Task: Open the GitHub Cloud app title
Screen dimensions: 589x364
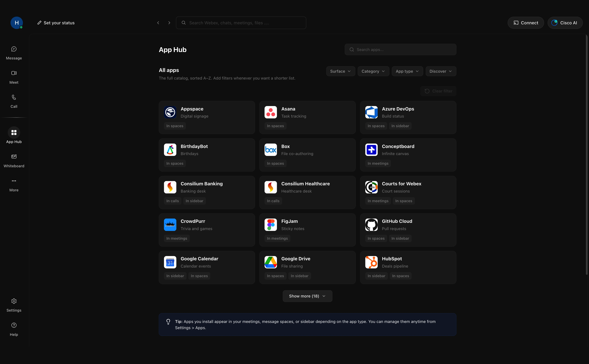Action: pyautogui.click(x=397, y=221)
